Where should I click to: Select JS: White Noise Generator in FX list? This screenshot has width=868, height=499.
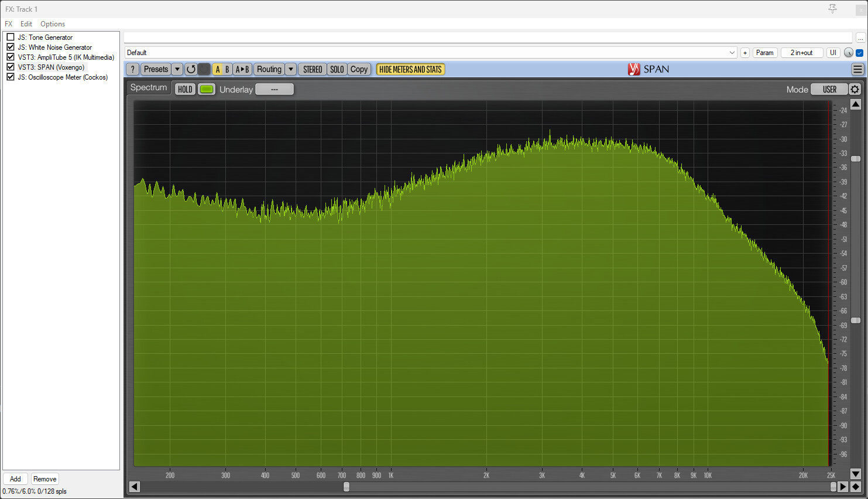click(54, 47)
